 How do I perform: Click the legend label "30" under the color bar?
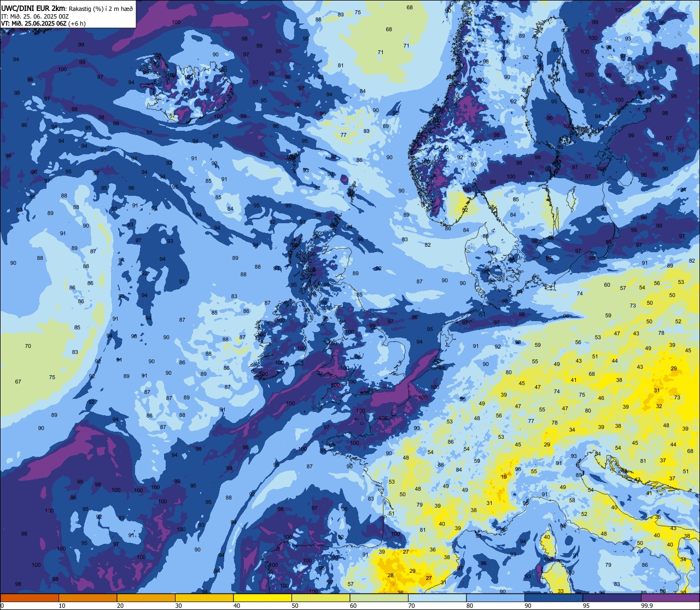click(178, 606)
